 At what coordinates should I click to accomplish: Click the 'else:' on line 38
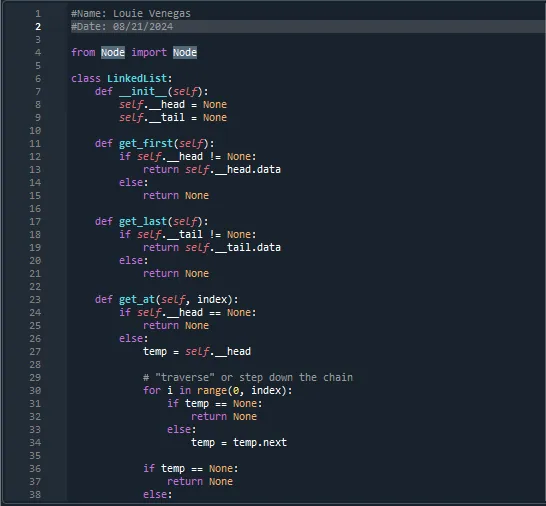[158, 495]
